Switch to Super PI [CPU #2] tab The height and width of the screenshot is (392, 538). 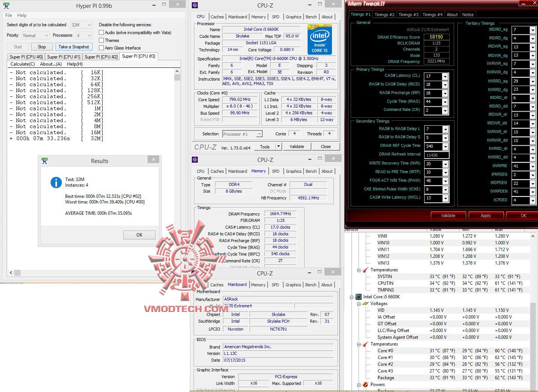101,57
